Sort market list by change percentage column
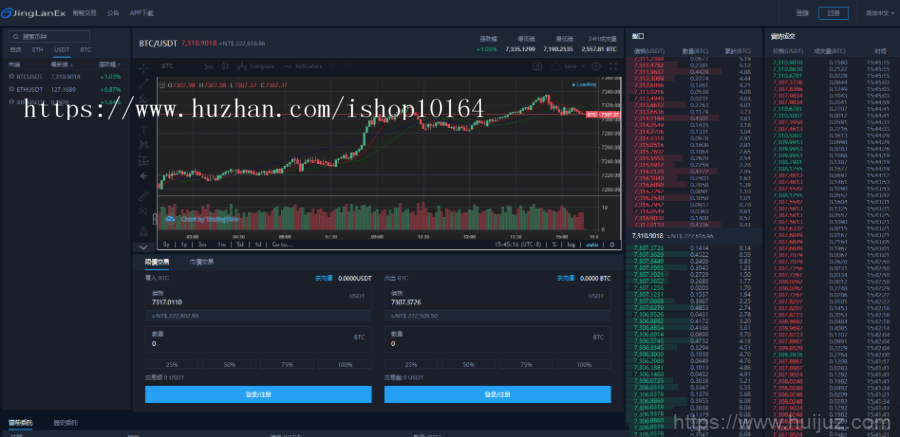The height and width of the screenshot is (437, 900). click(109, 64)
